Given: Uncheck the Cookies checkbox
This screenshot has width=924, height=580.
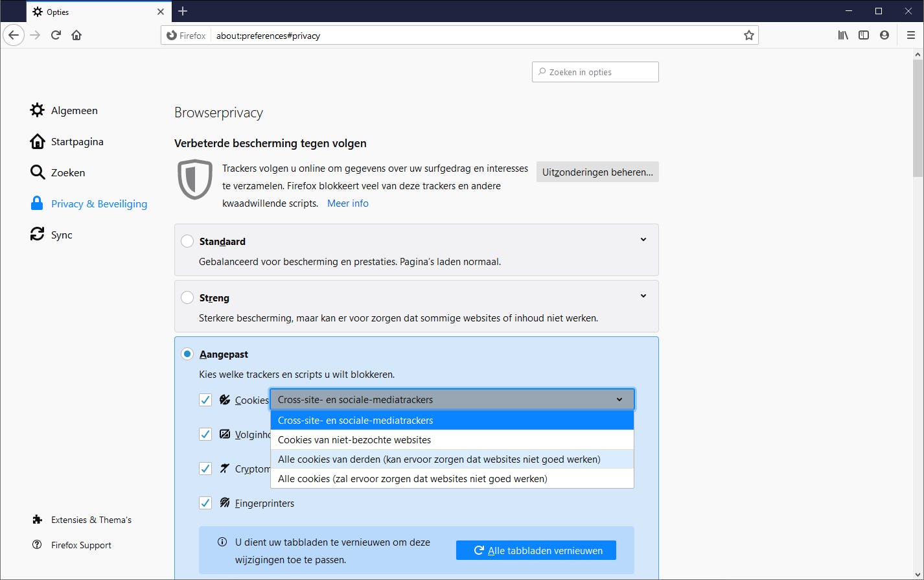Looking at the screenshot, I should [205, 400].
